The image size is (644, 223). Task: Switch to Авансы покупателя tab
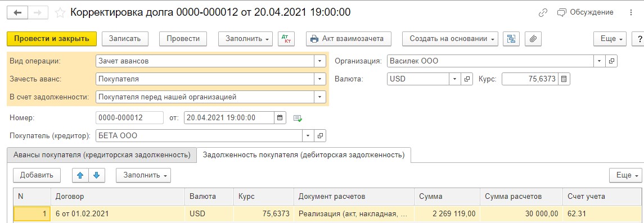[x=102, y=155]
